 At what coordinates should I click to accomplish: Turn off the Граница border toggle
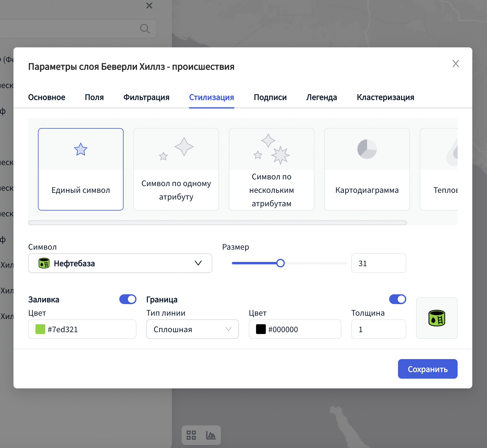(x=397, y=299)
